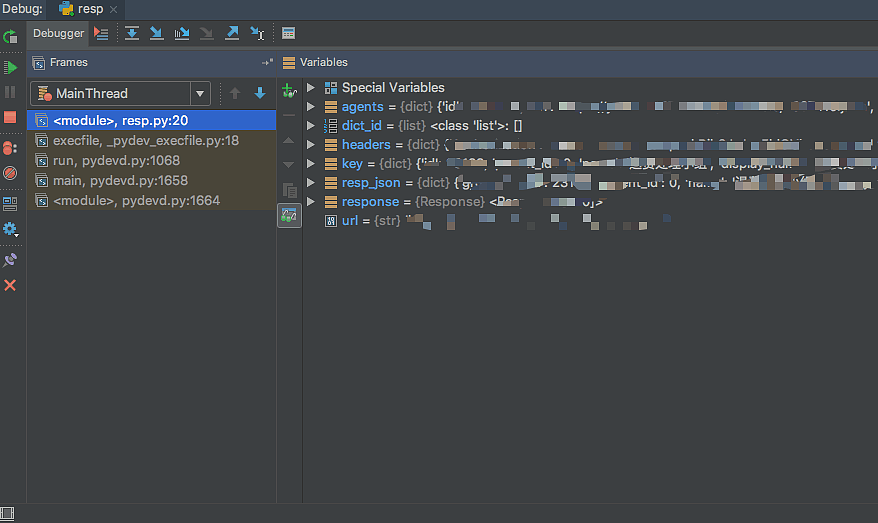Resume program with green play icon
This screenshot has height=523, width=878.
[x=10, y=67]
